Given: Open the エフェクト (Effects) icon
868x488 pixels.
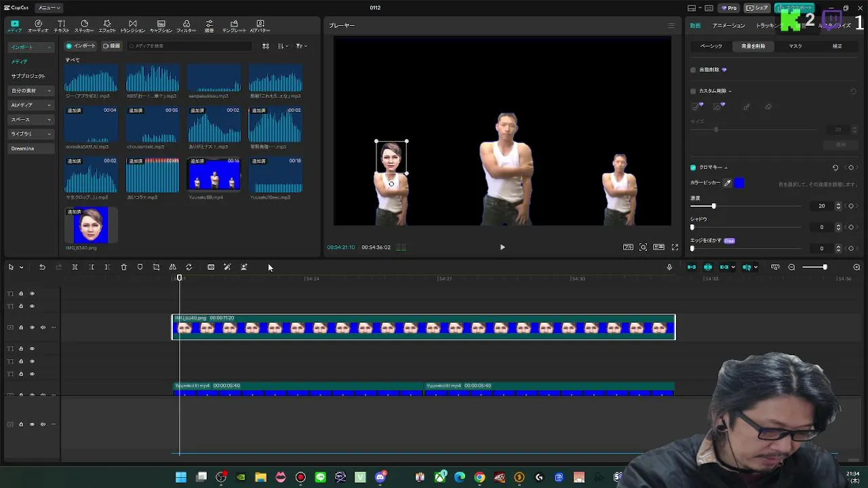Looking at the screenshot, I should [x=107, y=26].
